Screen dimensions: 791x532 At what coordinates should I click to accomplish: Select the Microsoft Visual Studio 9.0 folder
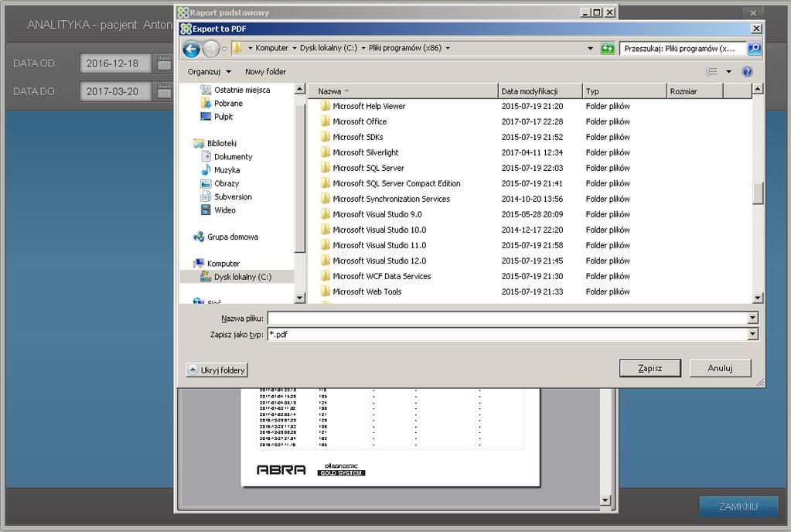pyautogui.click(x=377, y=214)
